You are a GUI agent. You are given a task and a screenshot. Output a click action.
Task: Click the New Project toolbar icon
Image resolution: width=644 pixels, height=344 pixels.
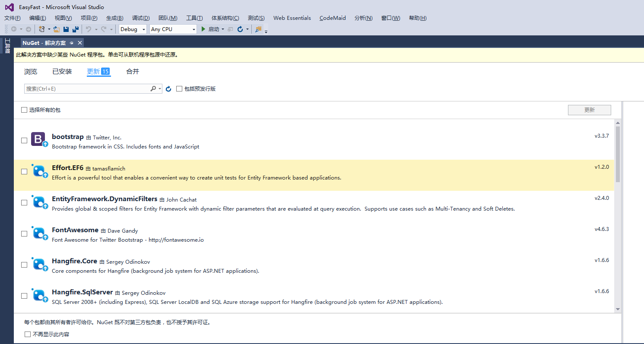[42, 29]
